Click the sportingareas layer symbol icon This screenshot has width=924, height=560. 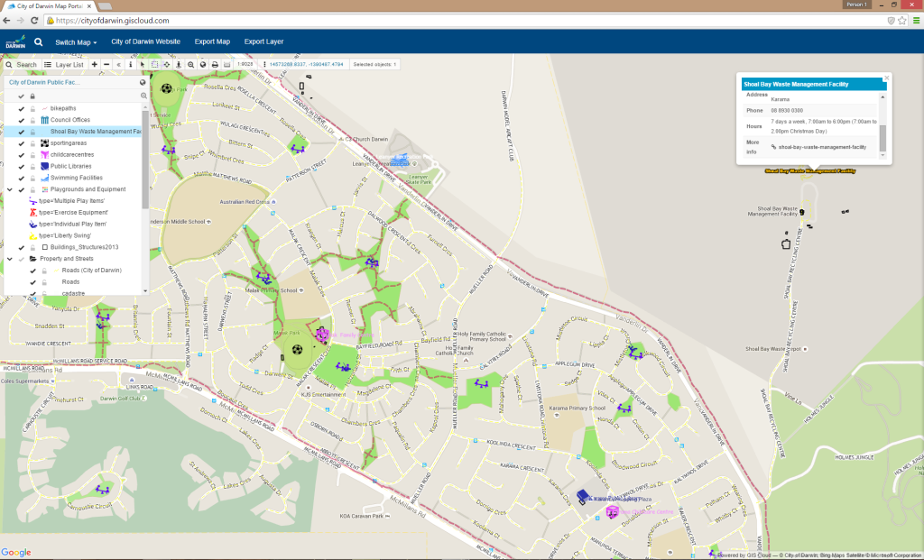[44, 143]
